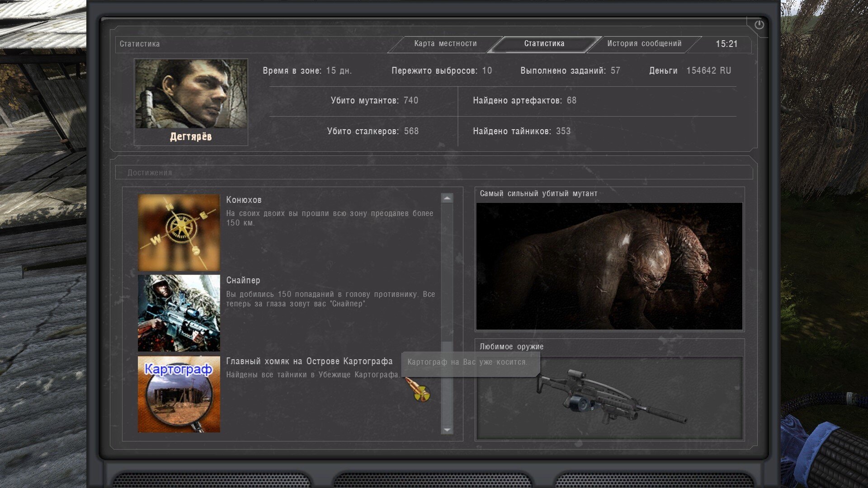Image resolution: width=868 pixels, height=488 pixels.
Task: Open the История сообщений tab
Action: coord(644,43)
